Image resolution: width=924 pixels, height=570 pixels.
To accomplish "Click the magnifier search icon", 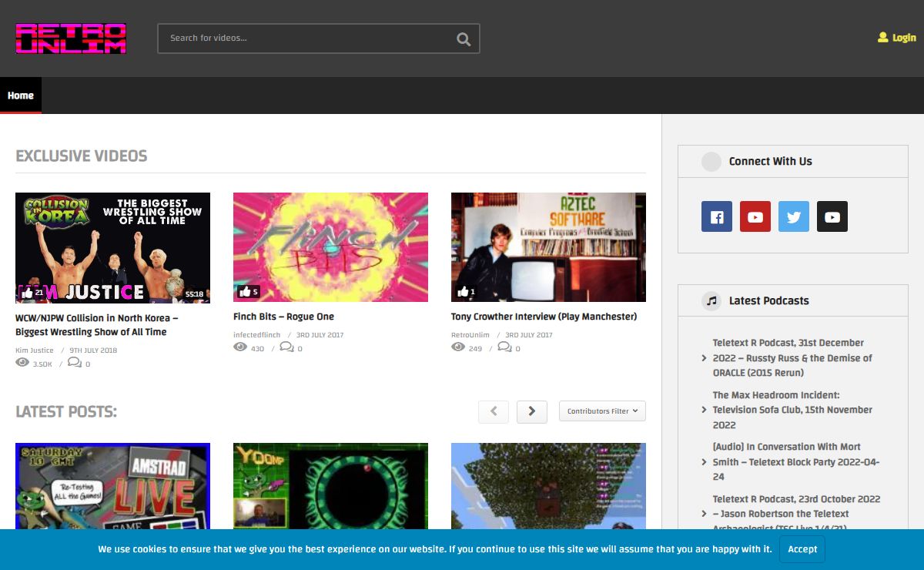I will click(463, 39).
